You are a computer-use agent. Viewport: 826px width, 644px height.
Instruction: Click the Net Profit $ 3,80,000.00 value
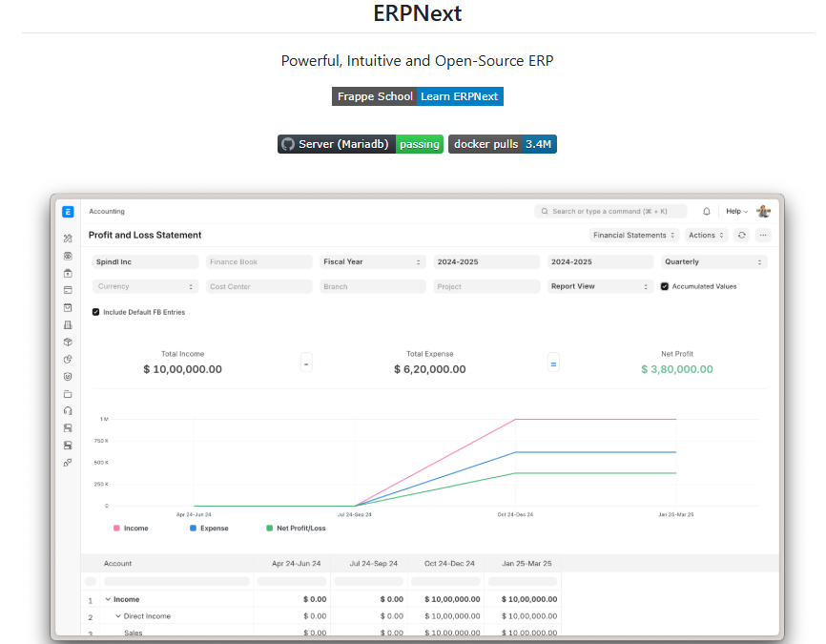tap(677, 369)
